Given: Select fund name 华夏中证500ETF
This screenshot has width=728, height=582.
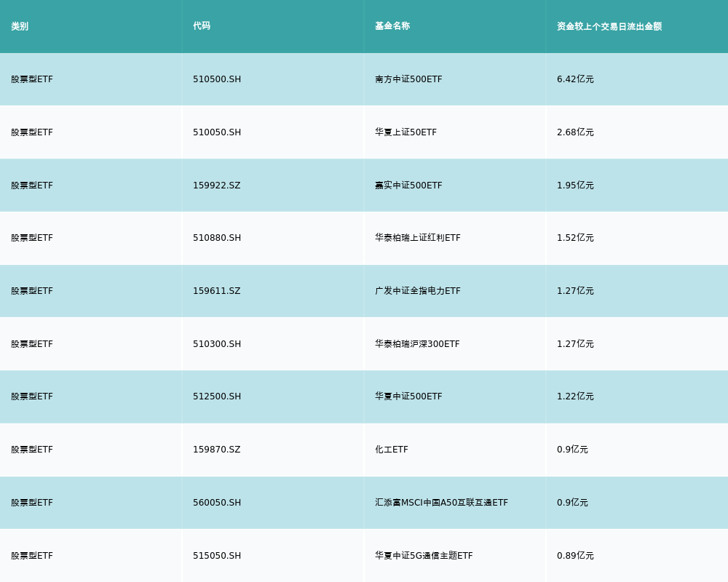Looking at the screenshot, I should pos(408,396).
